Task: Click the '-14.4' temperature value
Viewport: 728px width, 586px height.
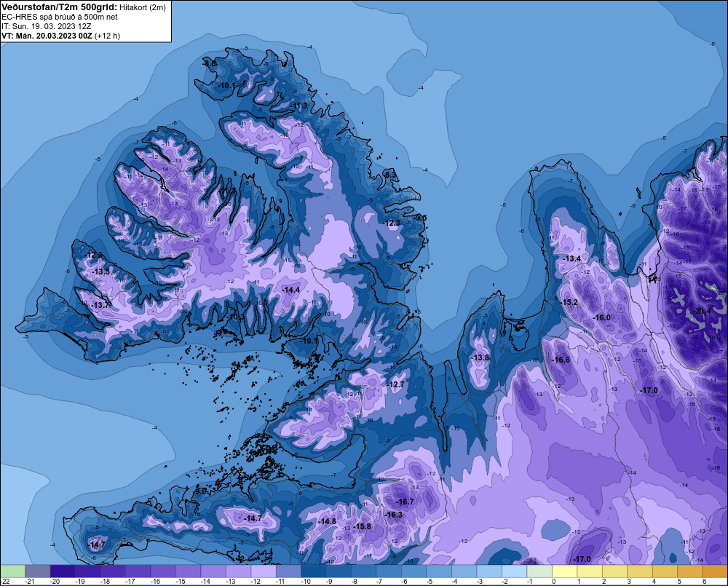Action: coord(291,290)
